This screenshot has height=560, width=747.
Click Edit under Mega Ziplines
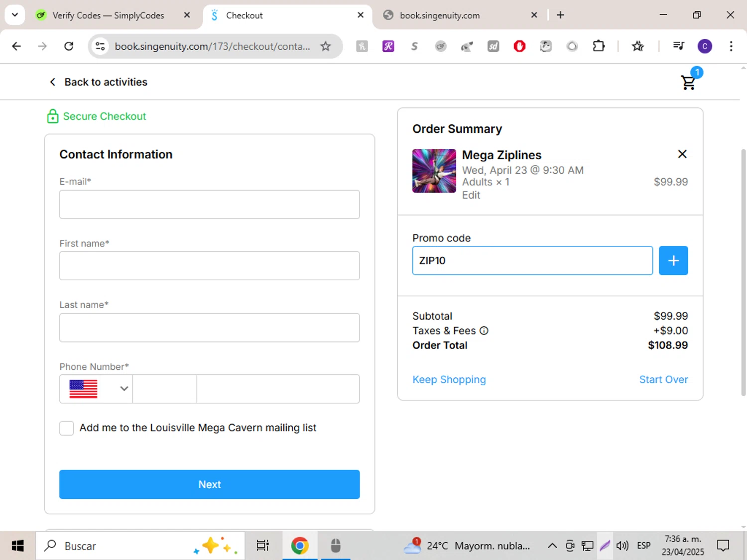tap(471, 195)
